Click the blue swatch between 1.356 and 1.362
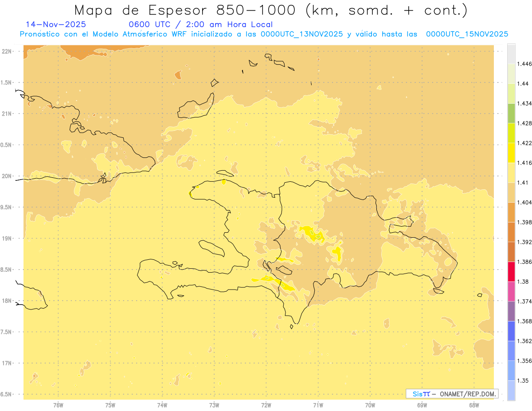This screenshot has width=532, height=411. (511, 351)
